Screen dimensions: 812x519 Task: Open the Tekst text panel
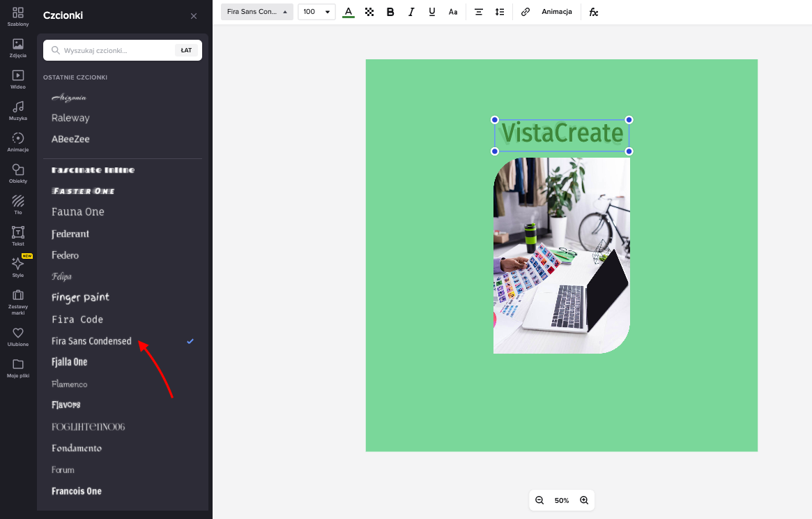(18, 236)
